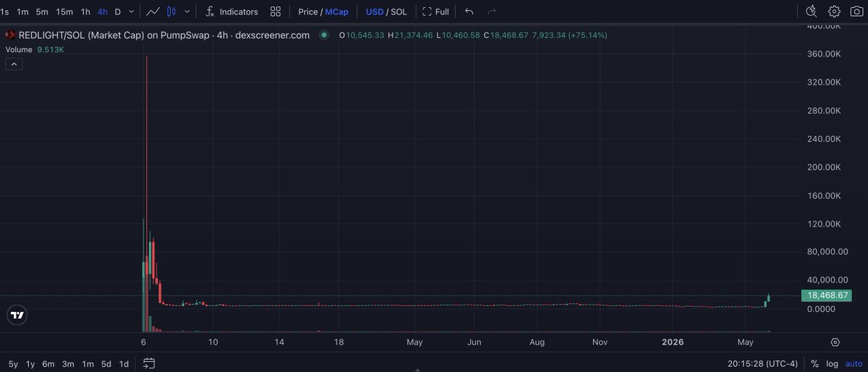Click the 2026 time axis label

coord(673,342)
